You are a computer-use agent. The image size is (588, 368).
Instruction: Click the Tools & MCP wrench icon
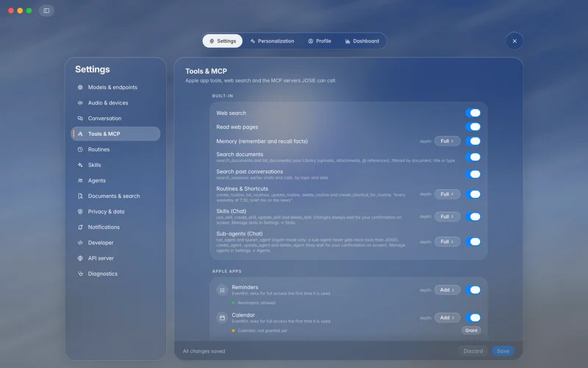(x=80, y=134)
